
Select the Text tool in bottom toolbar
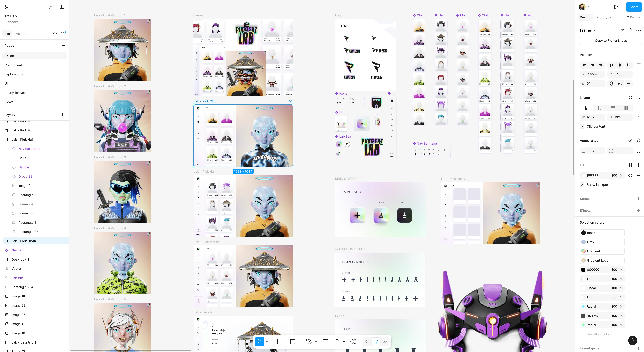click(325, 341)
